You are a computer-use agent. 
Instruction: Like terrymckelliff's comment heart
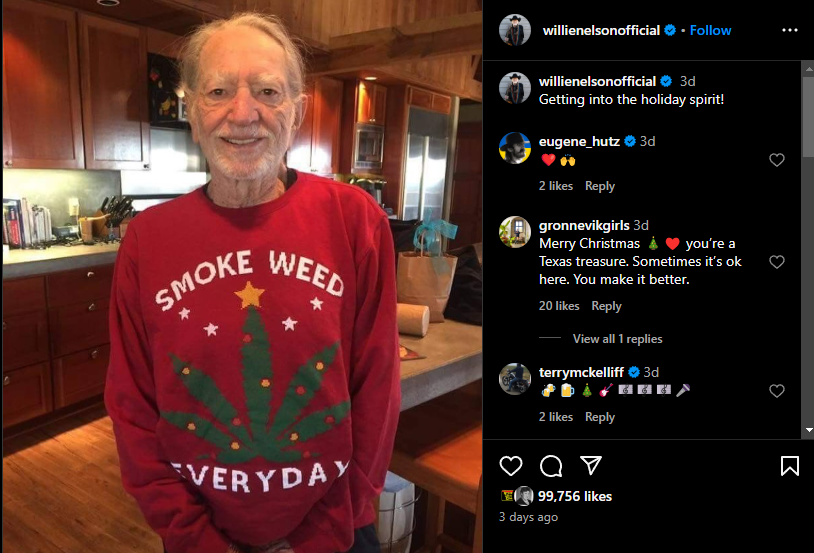click(x=777, y=391)
